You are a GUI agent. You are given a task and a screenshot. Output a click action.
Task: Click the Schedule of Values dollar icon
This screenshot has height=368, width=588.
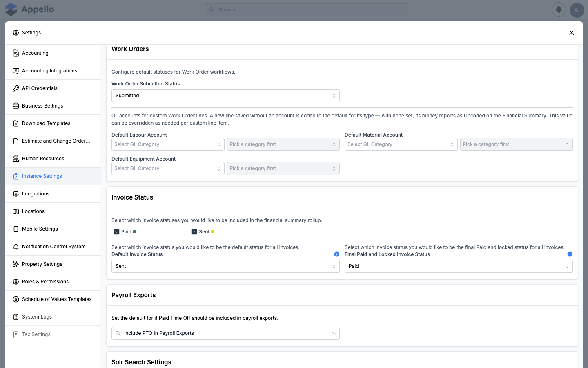[16, 299]
